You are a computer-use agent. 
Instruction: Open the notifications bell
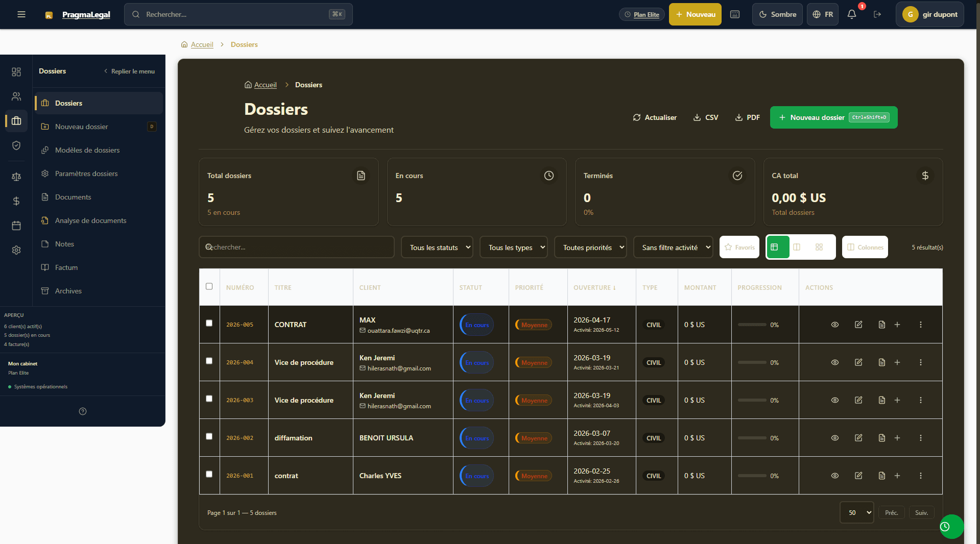[851, 14]
